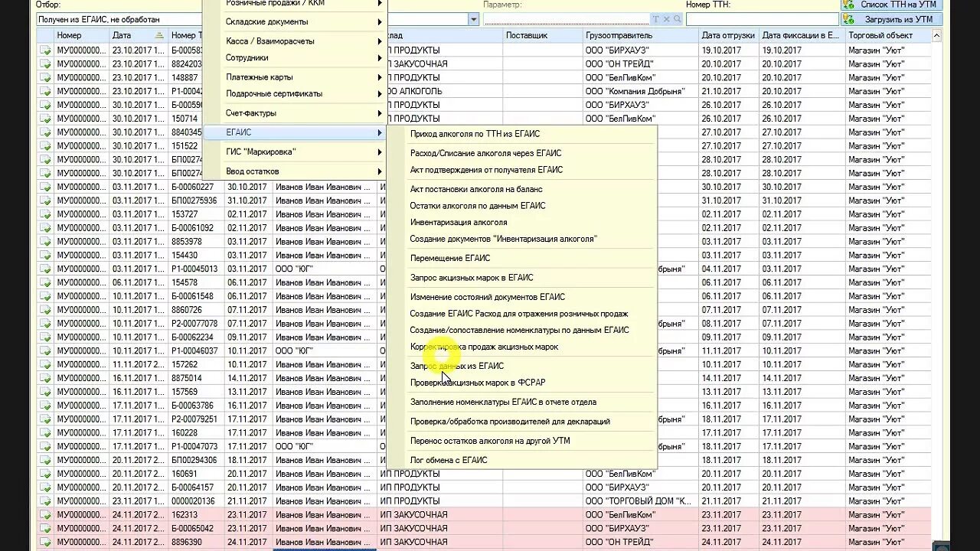Click the document icon in row with TTN 150714
The width and height of the screenshot is (980, 551).
(45, 119)
